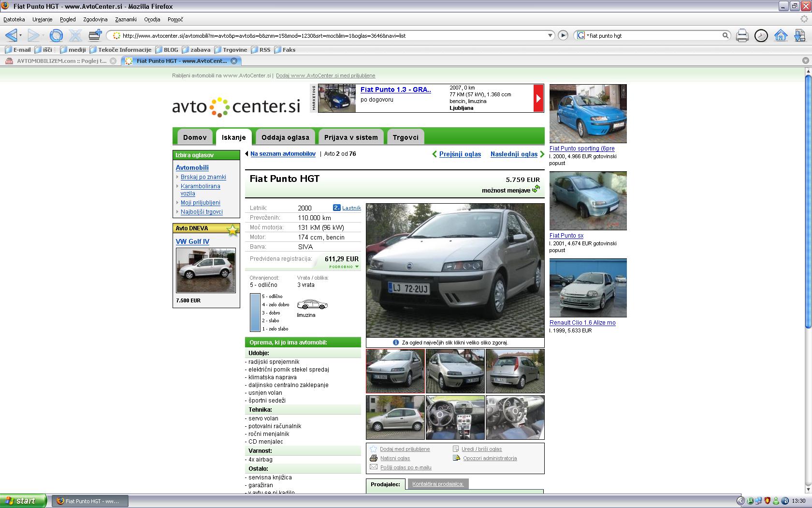Click the Avto DNEVA star icon

(x=233, y=230)
